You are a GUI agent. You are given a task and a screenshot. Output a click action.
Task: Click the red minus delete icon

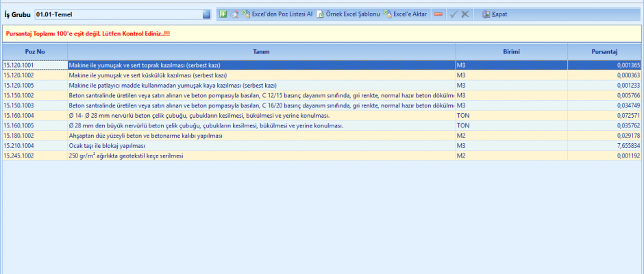[x=438, y=14]
